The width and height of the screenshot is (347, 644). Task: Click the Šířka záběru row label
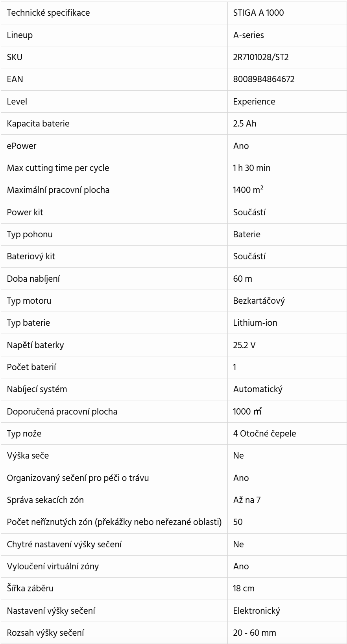[x=30, y=589]
